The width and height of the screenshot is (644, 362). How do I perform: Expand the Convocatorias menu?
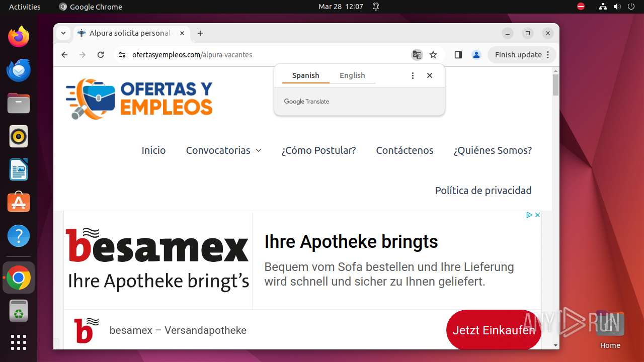coord(224,150)
